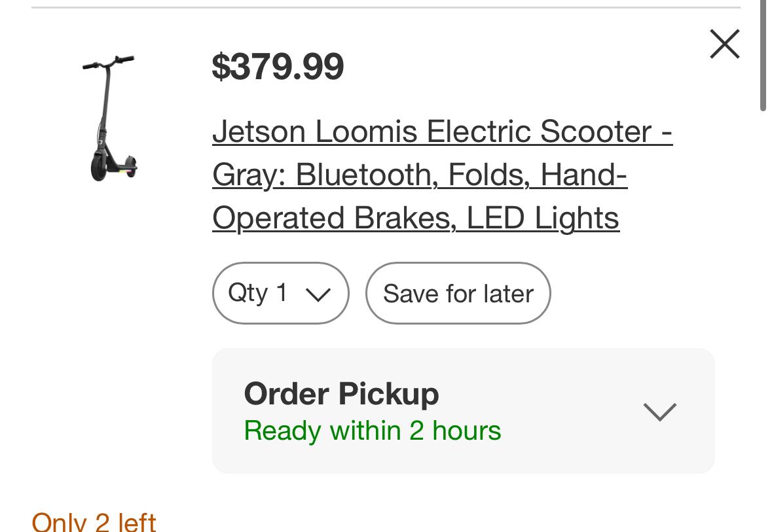772x532 pixels.
Task: Click the green Ready within 2 hours text
Action: pyautogui.click(x=372, y=431)
